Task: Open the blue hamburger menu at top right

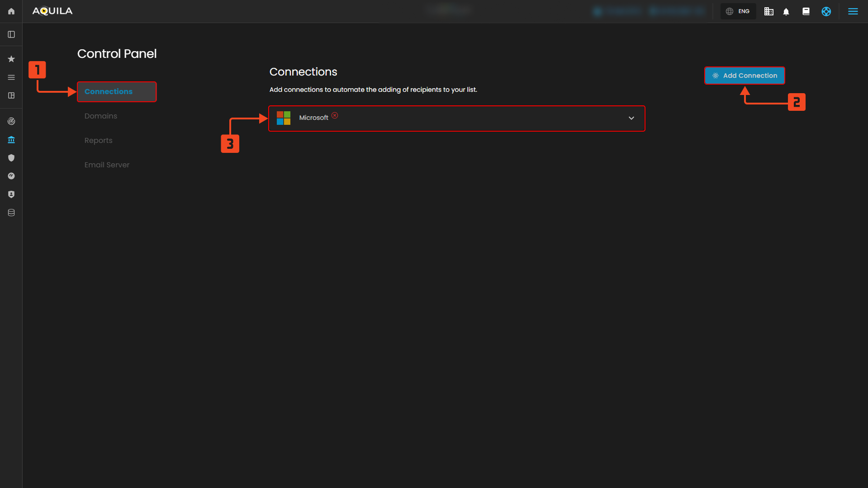Action: click(853, 12)
